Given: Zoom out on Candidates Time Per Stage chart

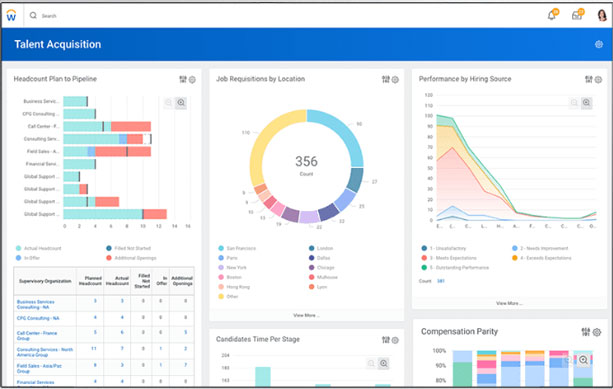Looking at the screenshot, I should (x=371, y=364).
